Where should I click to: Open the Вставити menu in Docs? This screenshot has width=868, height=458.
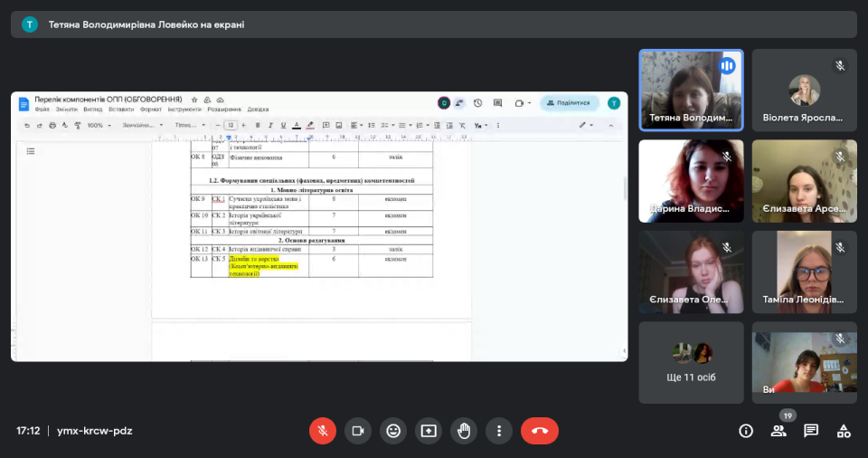pyautogui.click(x=120, y=110)
